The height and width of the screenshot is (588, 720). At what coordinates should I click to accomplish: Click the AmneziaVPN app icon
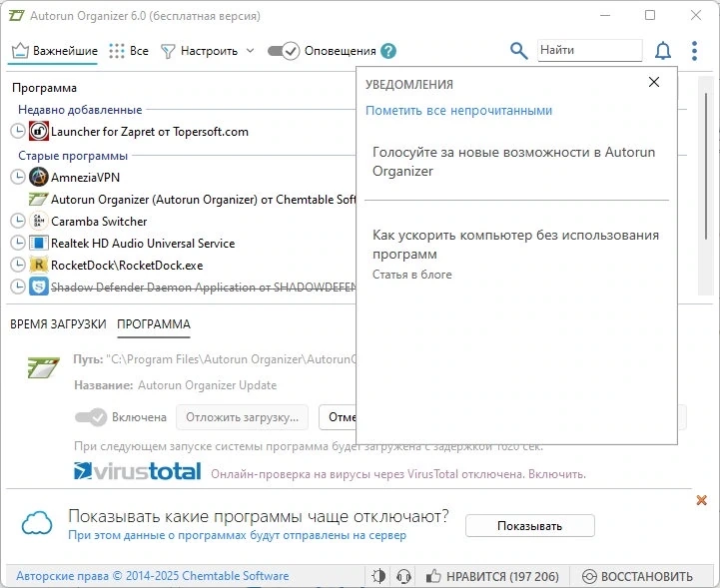[x=39, y=177]
